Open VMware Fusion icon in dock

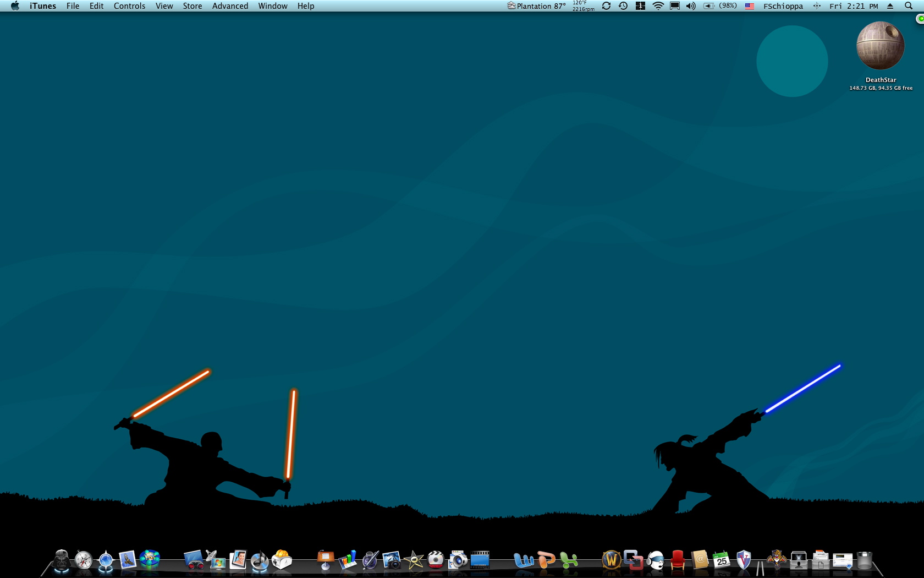pos(634,560)
